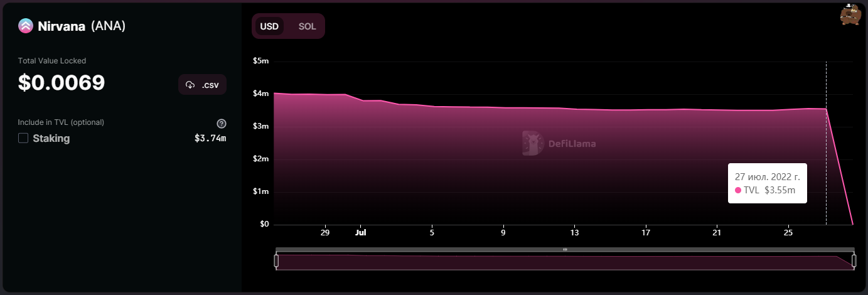
Task: Switch chart denomination to SOL
Action: 308,26
